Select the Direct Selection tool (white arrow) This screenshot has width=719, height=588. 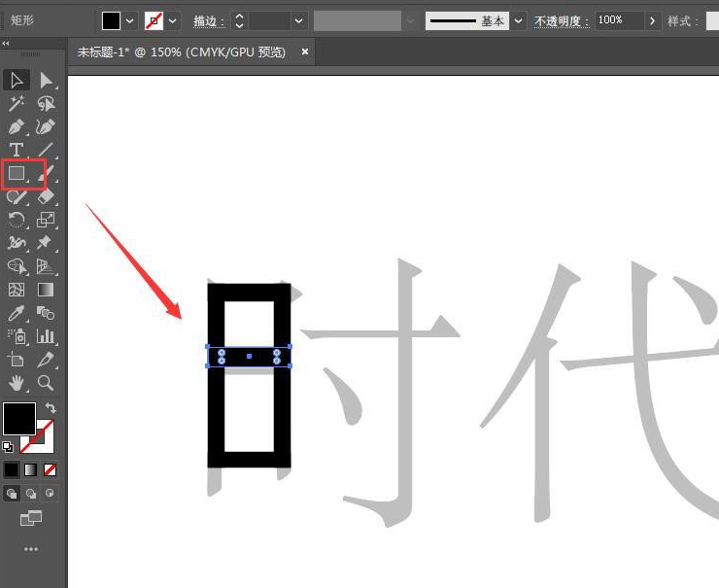(46, 80)
